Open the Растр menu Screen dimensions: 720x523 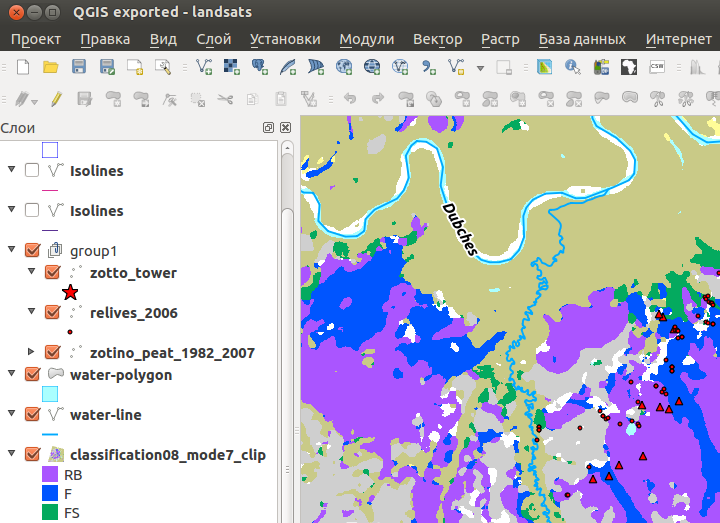point(500,39)
